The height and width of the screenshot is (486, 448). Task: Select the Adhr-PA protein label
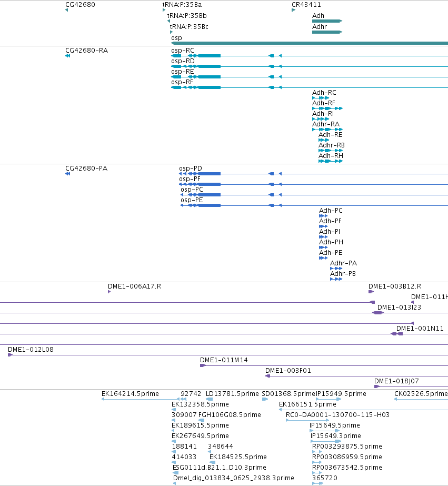tap(343, 263)
